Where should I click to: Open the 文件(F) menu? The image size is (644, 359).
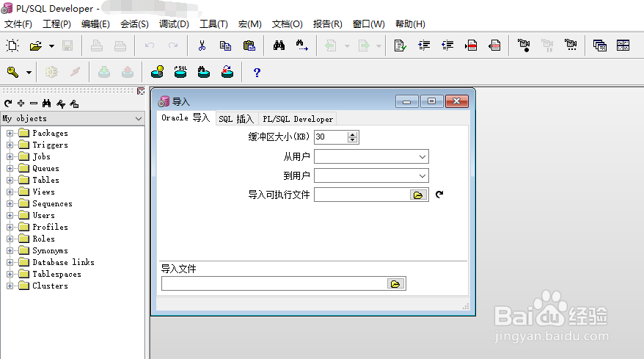[18, 24]
